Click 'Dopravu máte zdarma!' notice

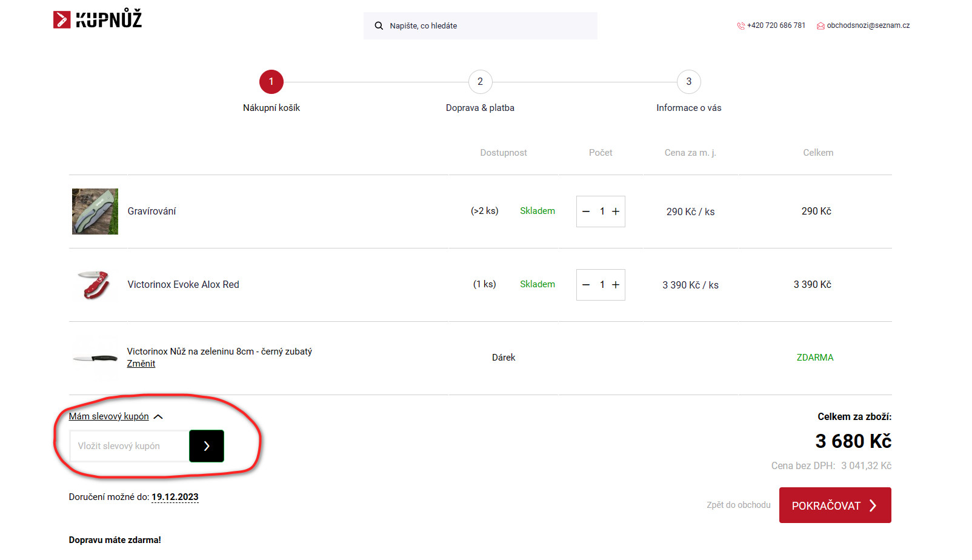pyautogui.click(x=115, y=540)
